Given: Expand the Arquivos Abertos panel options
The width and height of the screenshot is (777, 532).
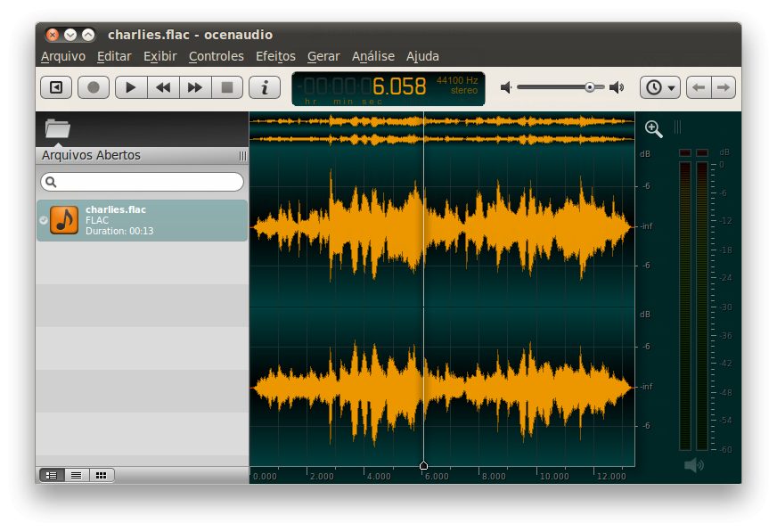Looking at the screenshot, I should click(242, 156).
